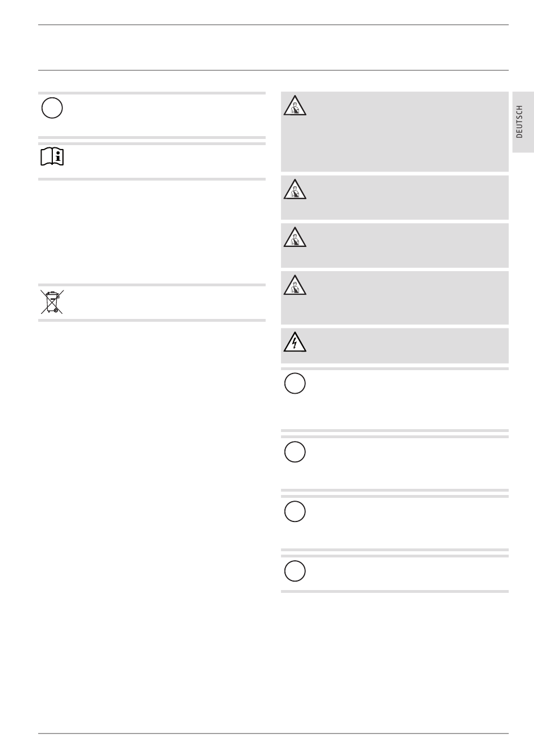Click the gray box of the fourth injury warning
The image size is (534, 756).
[x=395, y=298]
